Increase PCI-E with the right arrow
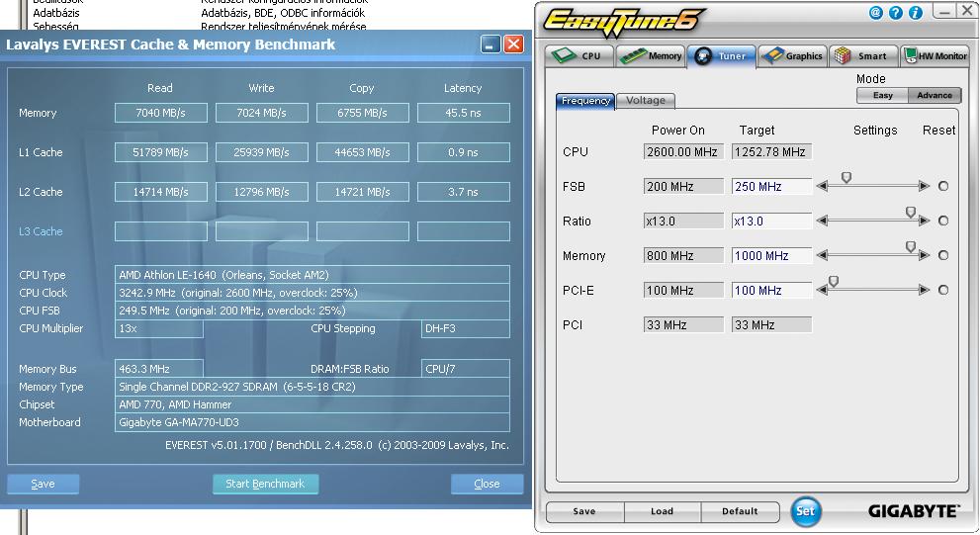The image size is (980, 535). (924, 290)
